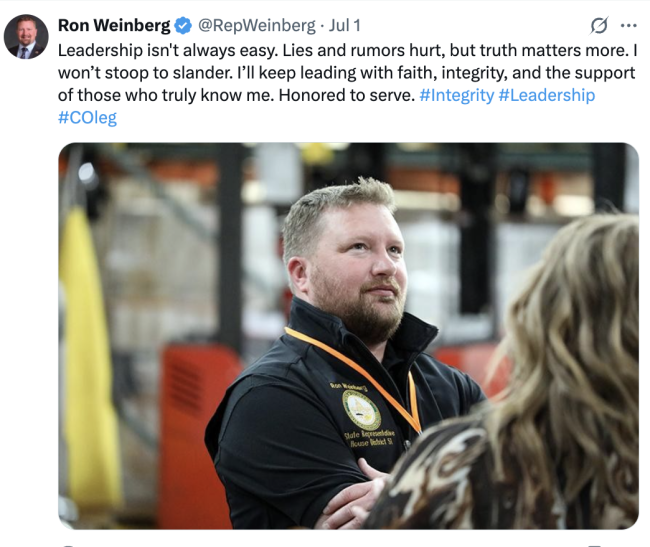The width and height of the screenshot is (650, 547).
Task: Open the #Integrity hashtag
Action: click(x=456, y=95)
